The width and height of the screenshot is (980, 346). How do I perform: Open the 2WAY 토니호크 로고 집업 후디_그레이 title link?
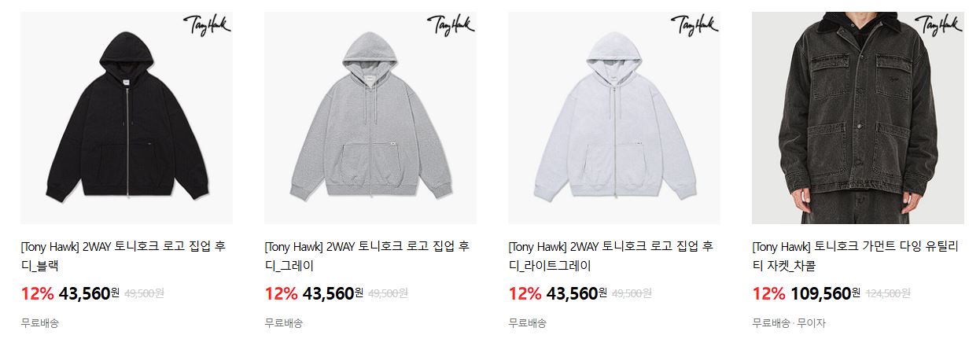367,256
